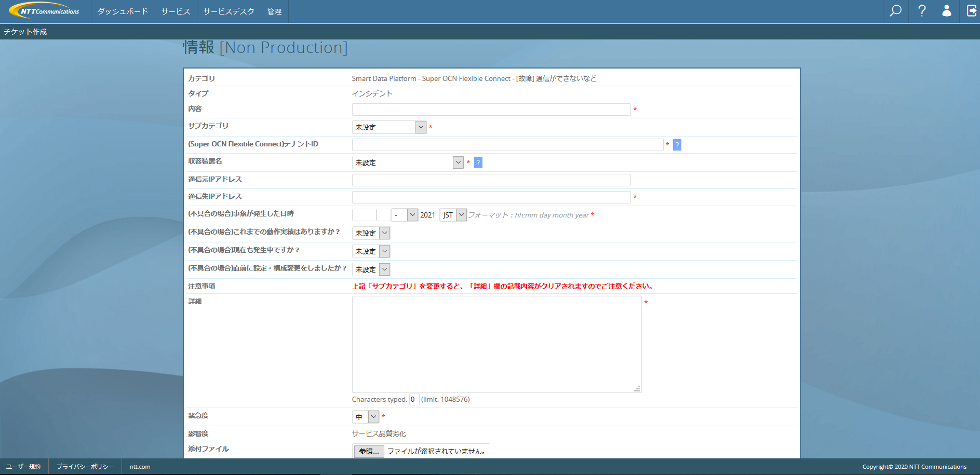Click the NTT Communications logo
The image size is (980, 475).
click(45, 11)
